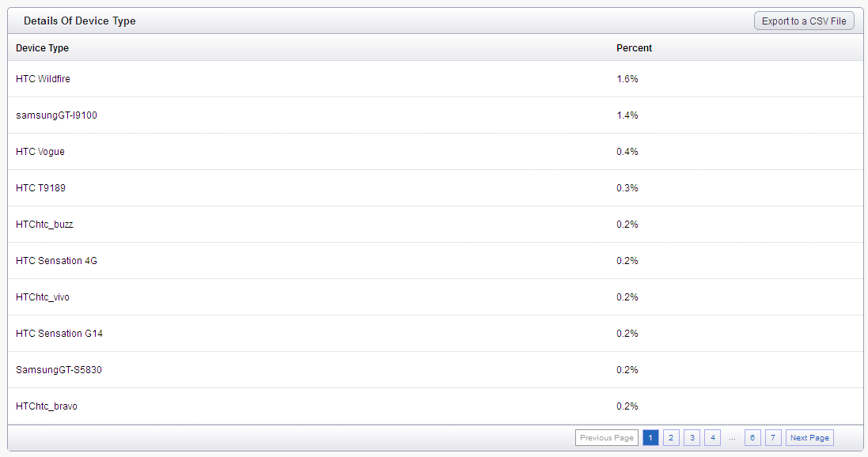
Task: Select the HTC T9189 row
Action: (435, 188)
